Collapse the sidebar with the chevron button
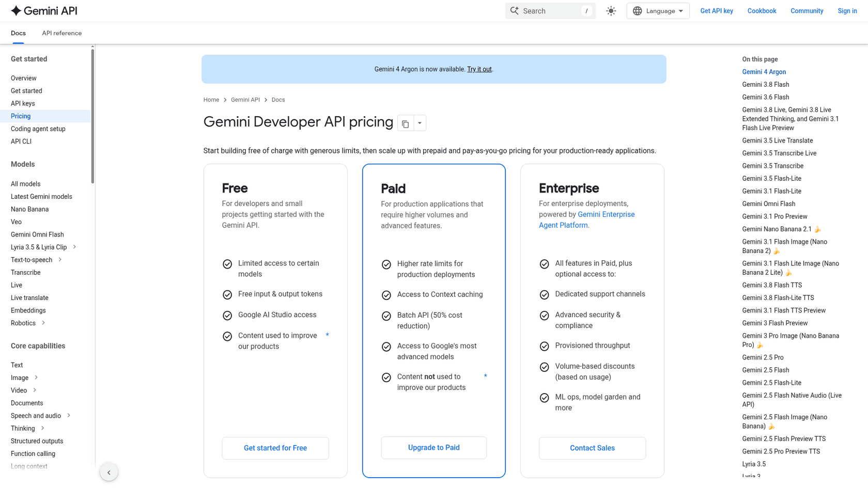The height and width of the screenshot is (488, 868). [109, 472]
